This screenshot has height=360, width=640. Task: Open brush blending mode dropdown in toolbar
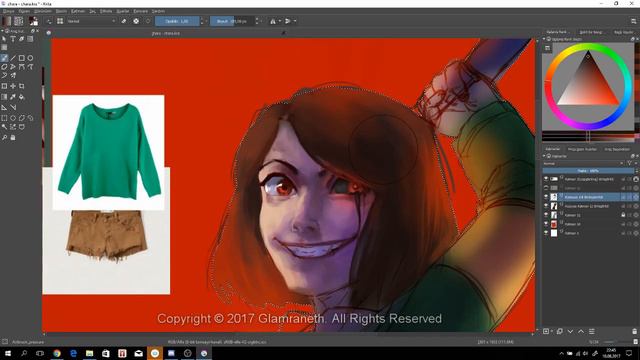91,21
